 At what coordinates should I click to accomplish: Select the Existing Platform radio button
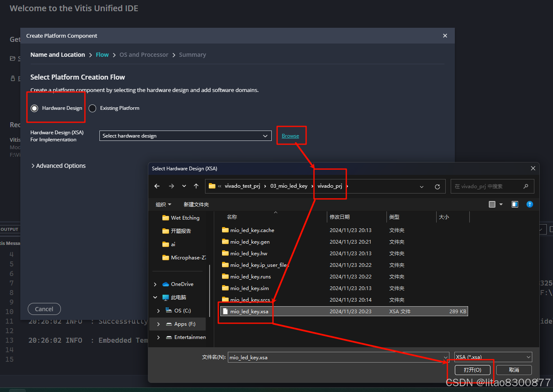click(x=92, y=108)
